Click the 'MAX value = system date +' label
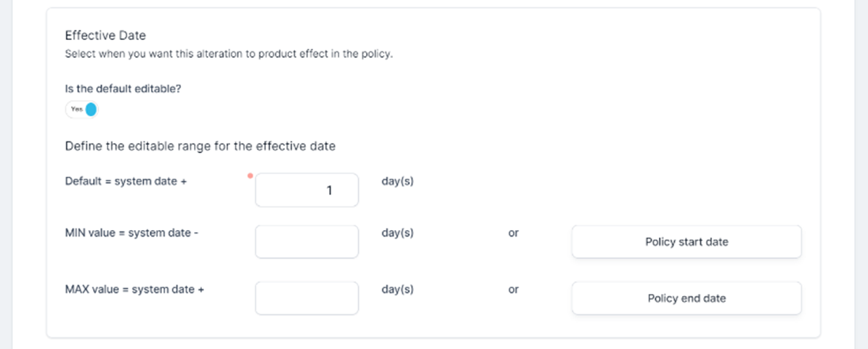Viewport: 868px width, 349px height. pos(134,290)
